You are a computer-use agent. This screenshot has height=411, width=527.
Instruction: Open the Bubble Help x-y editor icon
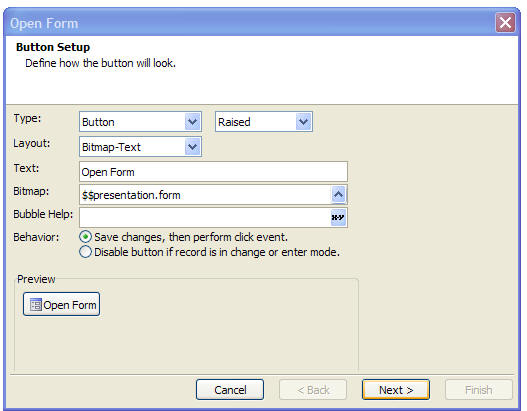click(x=338, y=217)
